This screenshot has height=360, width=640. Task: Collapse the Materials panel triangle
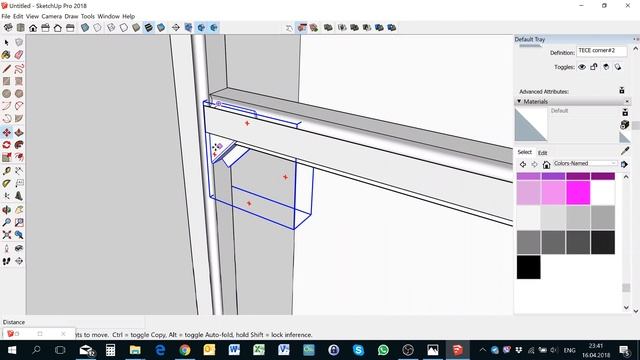tap(519, 101)
